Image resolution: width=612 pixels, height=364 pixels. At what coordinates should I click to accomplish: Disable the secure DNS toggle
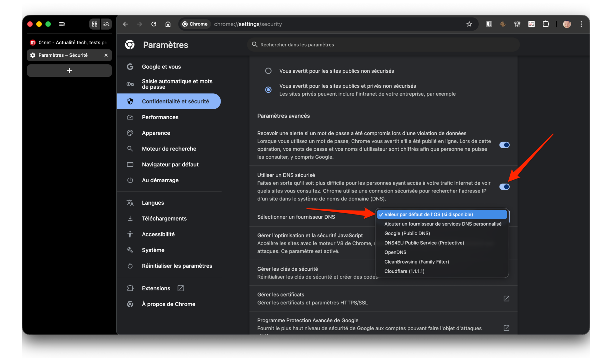pos(504,187)
